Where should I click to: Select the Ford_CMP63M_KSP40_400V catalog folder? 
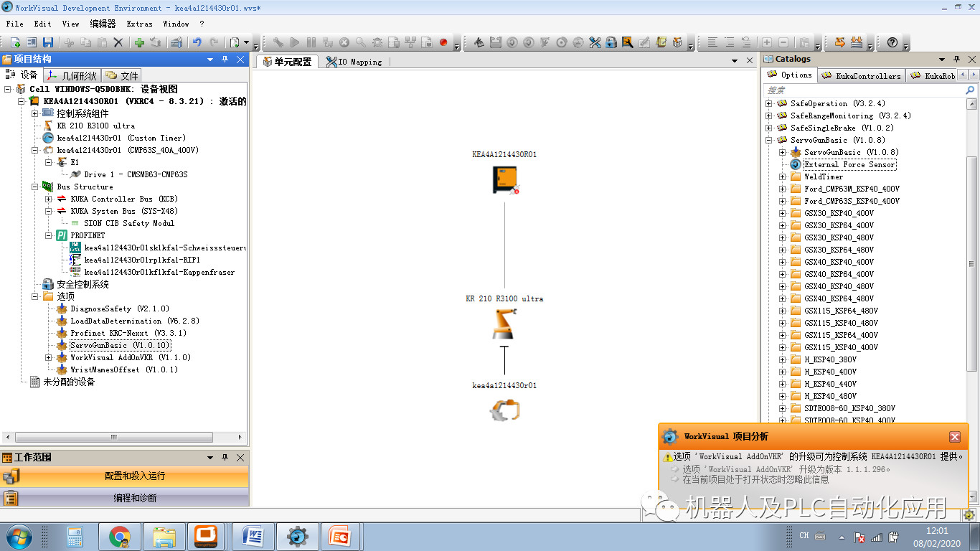click(852, 189)
